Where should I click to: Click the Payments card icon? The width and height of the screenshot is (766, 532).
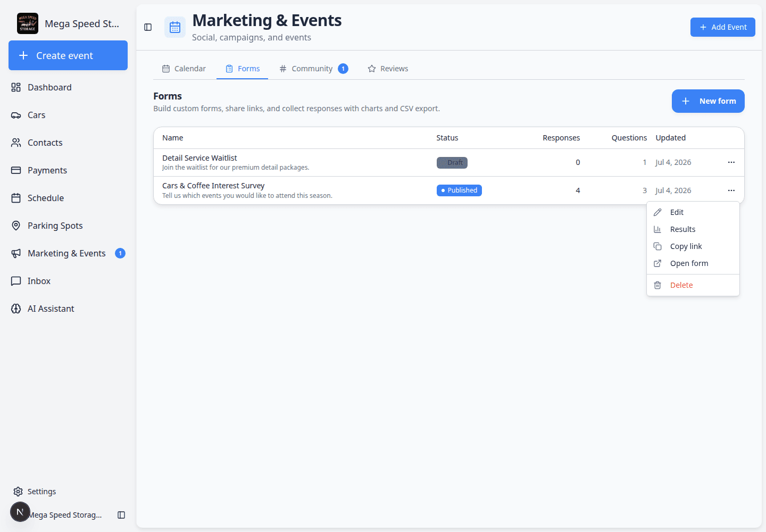coord(16,170)
